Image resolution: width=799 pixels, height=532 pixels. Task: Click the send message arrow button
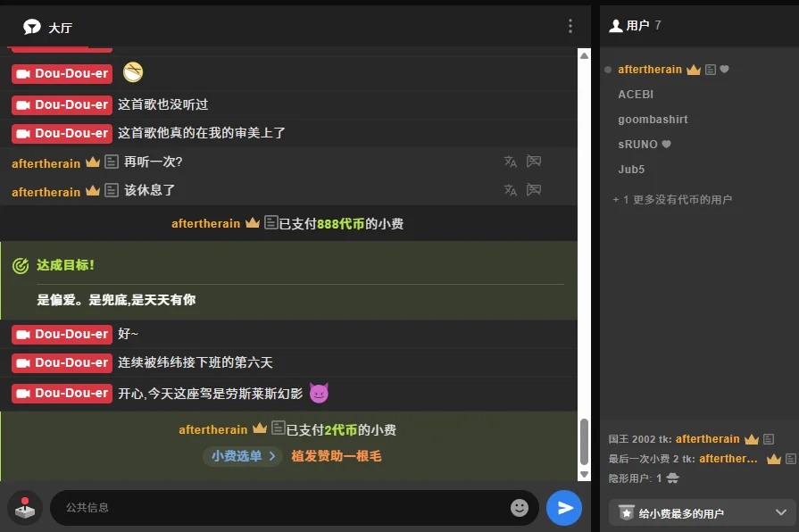click(x=564, y=508)
